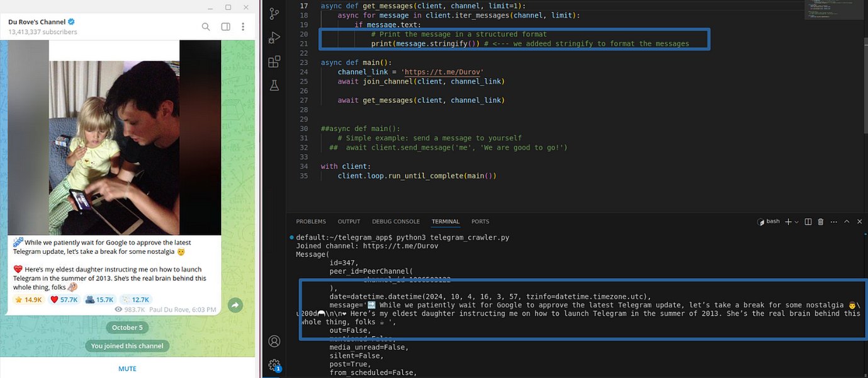Split the terminal
Screen dimensions: 868x378
click(x=808, y=222)
